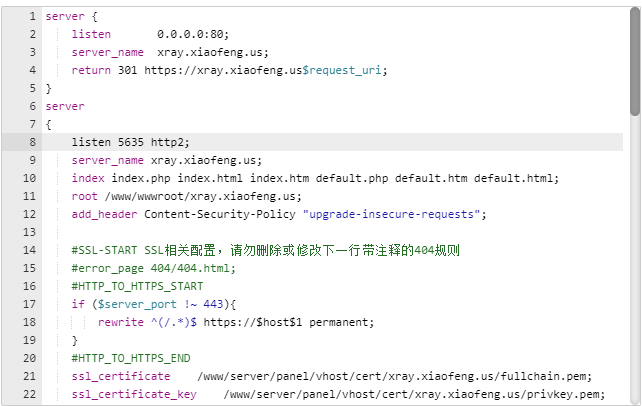Click "ssl_certificate_key" directive
Image resolution: width=642 pixels, height=406 pixels.
(134, 395)
